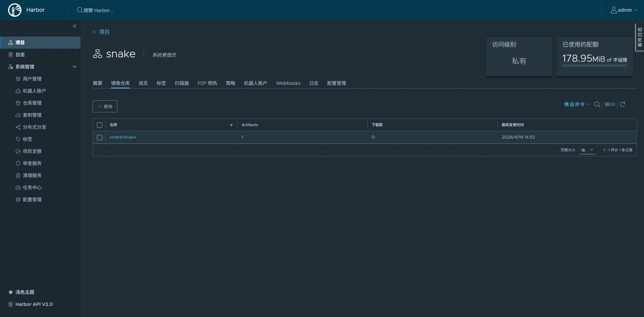Refresh the repository list
The width and height of the screenshot is (644, 317).
[x=623, y=104]
